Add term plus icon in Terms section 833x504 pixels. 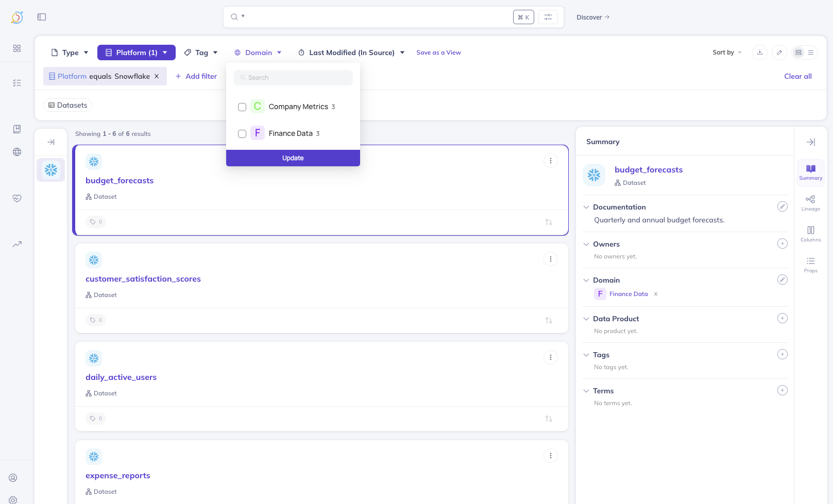783,390
